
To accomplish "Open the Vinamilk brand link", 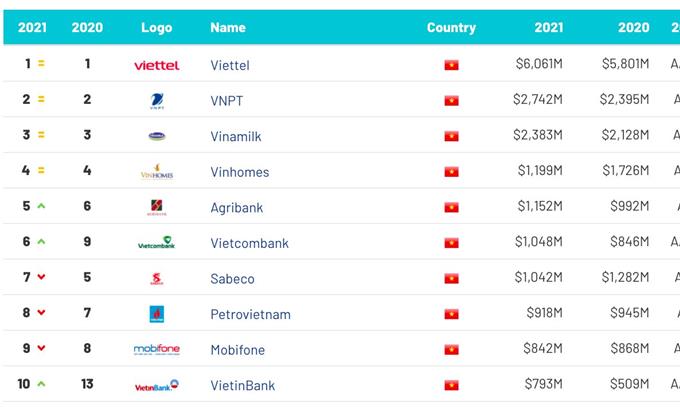I will point(236,137).
